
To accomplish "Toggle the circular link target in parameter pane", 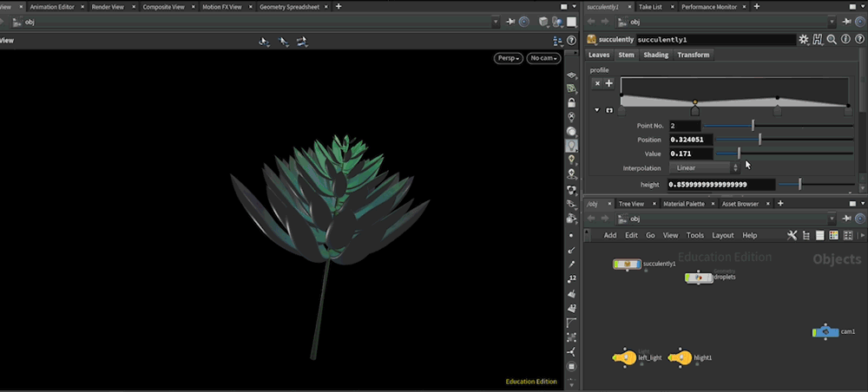I will coord(860,23).
